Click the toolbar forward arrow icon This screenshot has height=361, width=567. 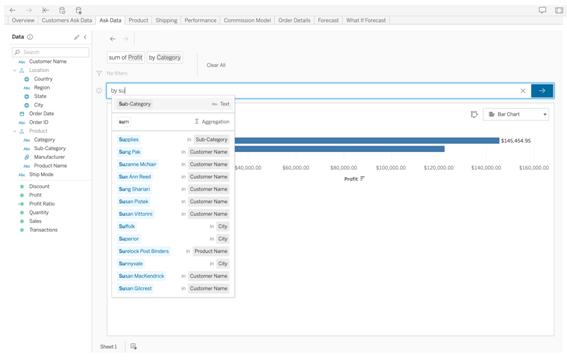tap(29, 10)
